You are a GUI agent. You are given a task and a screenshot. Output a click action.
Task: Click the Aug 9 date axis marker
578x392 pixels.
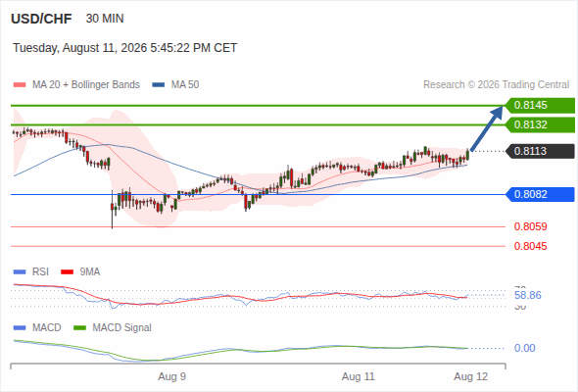171,376
